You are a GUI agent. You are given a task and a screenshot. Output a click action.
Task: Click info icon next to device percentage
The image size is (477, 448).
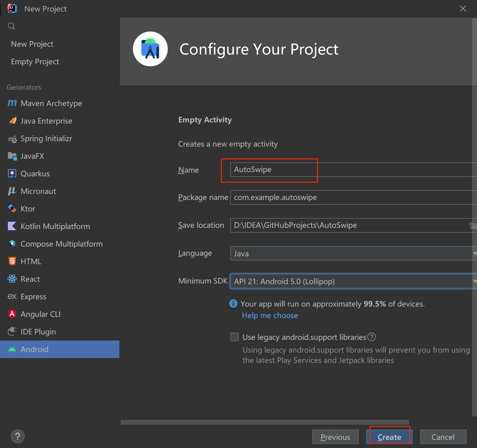pos(233,304)
